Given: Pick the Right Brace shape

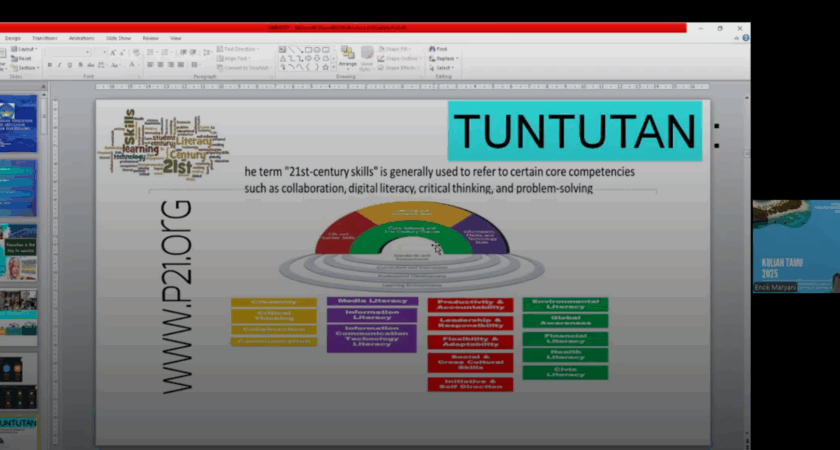Looking at the screenshot, I should [x=317, y=67].
